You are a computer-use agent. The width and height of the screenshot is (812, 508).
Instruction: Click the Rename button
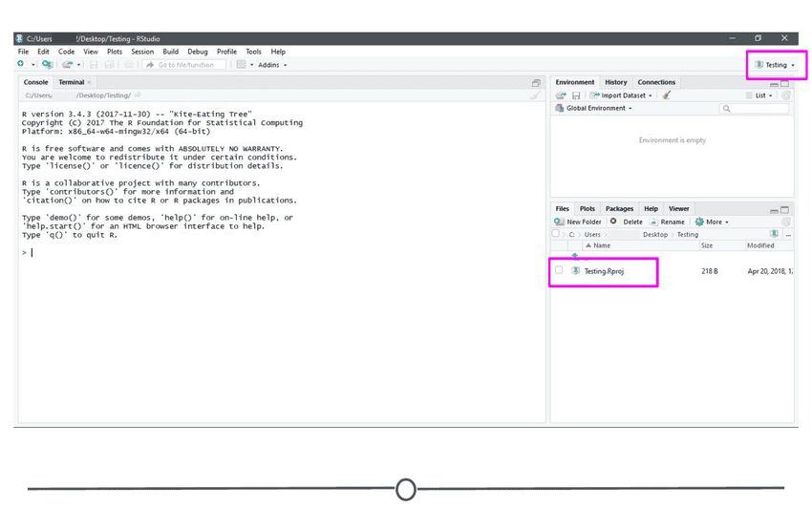click(x=668, y=222)
